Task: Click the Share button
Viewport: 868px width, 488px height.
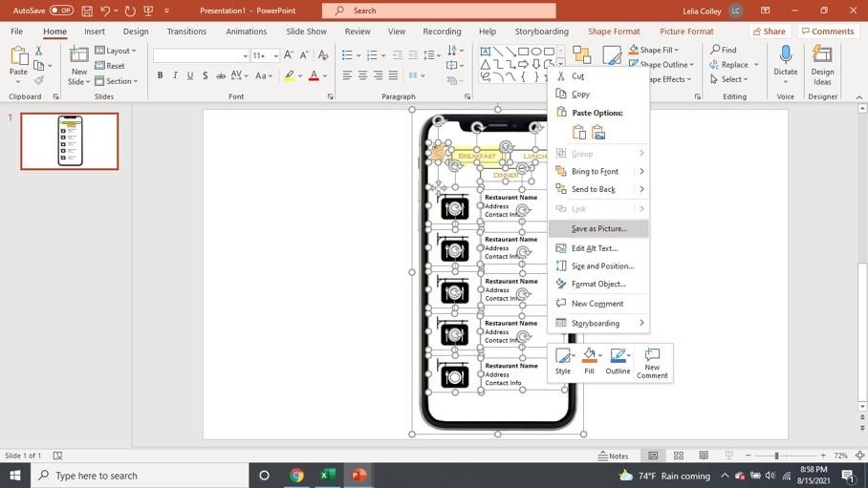Action: pos(770,32)
